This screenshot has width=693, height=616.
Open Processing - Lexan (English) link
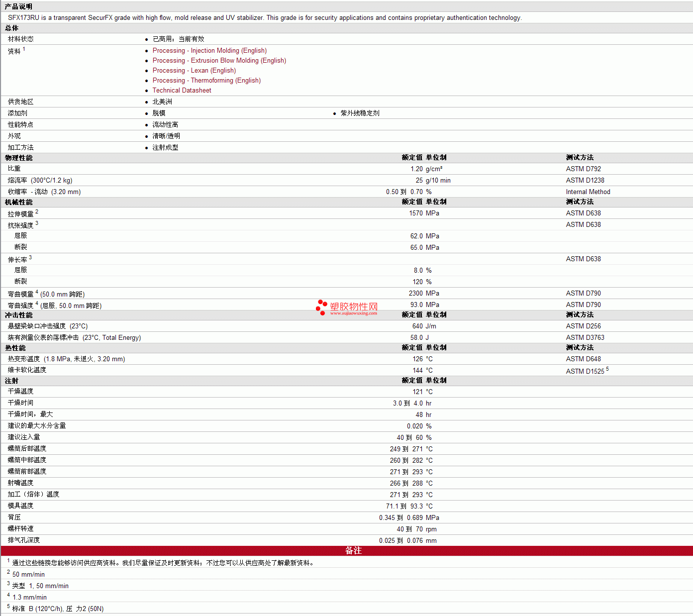pos(194,71)
